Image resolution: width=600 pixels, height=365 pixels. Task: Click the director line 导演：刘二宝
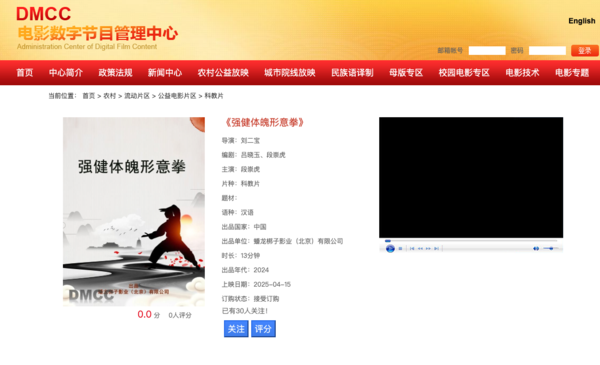point(241,140)
